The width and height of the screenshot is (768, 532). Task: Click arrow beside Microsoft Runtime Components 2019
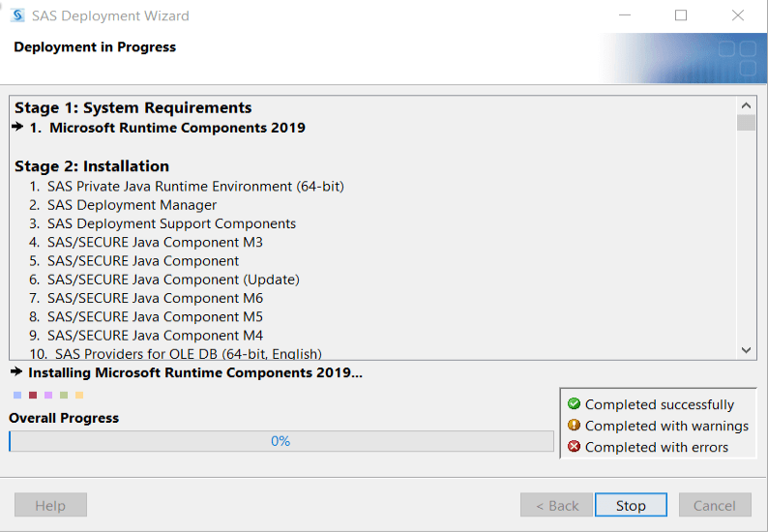coord(17,127)
